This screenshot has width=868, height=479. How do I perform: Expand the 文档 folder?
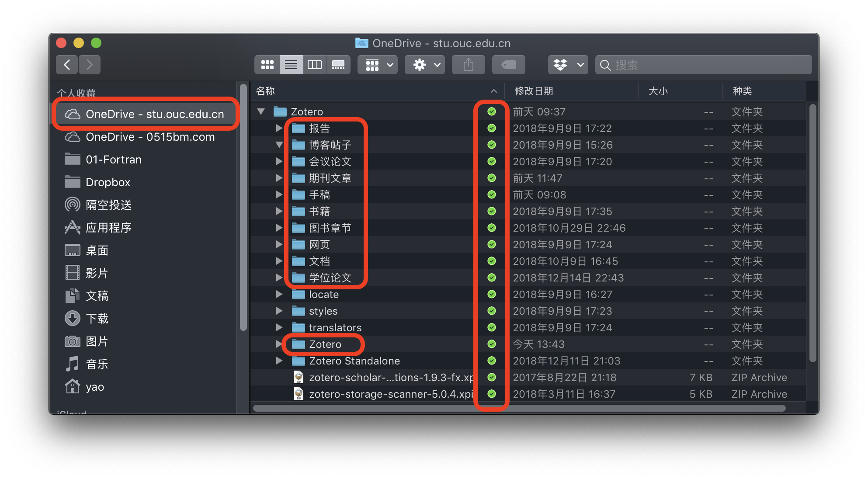pos(279,261)
